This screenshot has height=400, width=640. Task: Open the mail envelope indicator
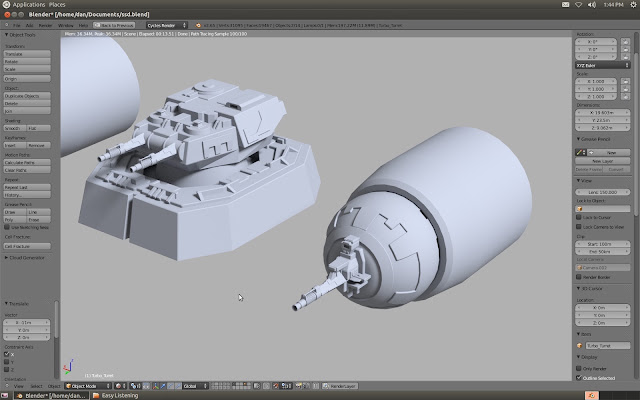point(565,4)
